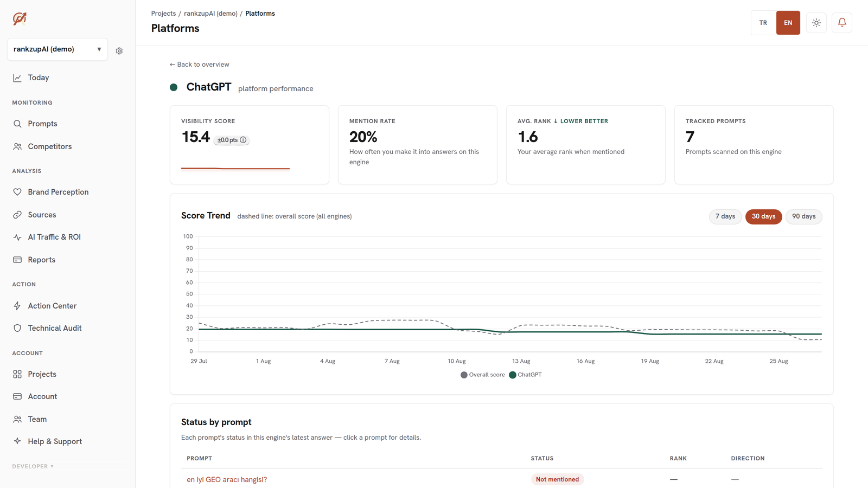Select the 90 days range

coord(804,216)
